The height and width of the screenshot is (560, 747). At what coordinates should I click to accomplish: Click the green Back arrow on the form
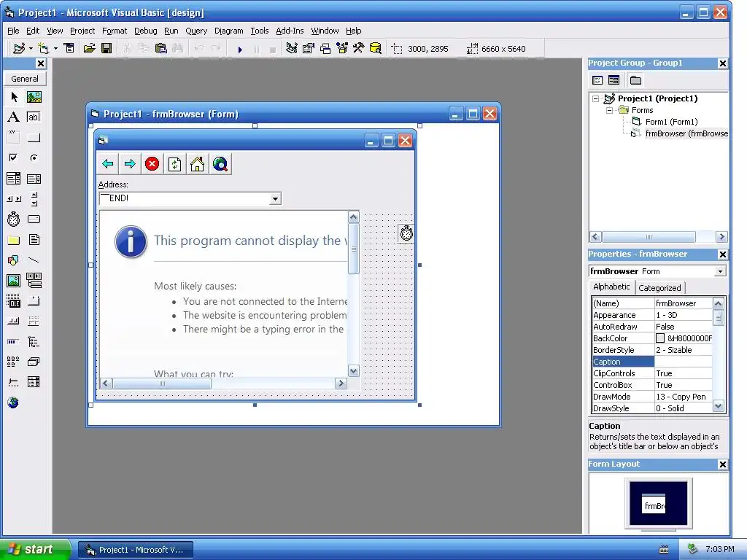(x=108, y=164)
